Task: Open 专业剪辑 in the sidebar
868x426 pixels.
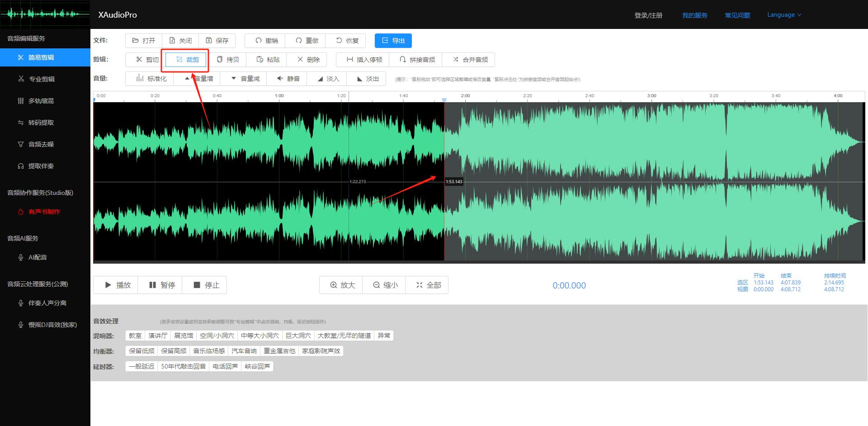Action: coord(41,79)
